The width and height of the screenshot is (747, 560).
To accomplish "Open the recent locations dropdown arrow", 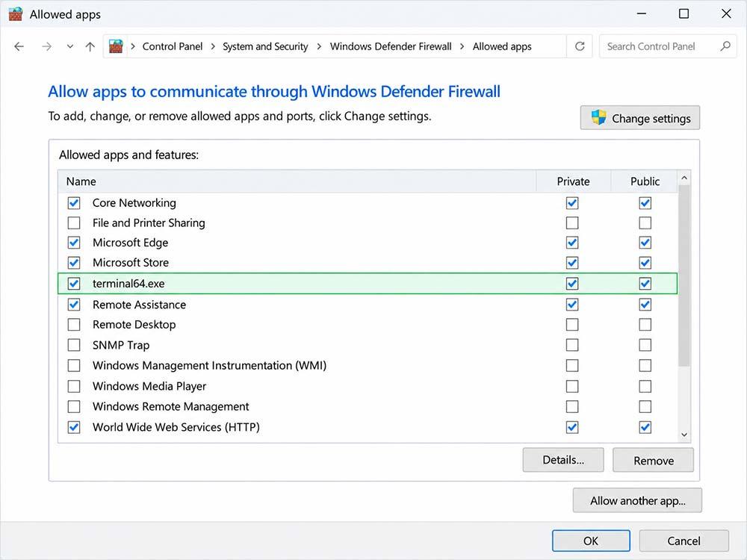I will click(x=70, y=46).
